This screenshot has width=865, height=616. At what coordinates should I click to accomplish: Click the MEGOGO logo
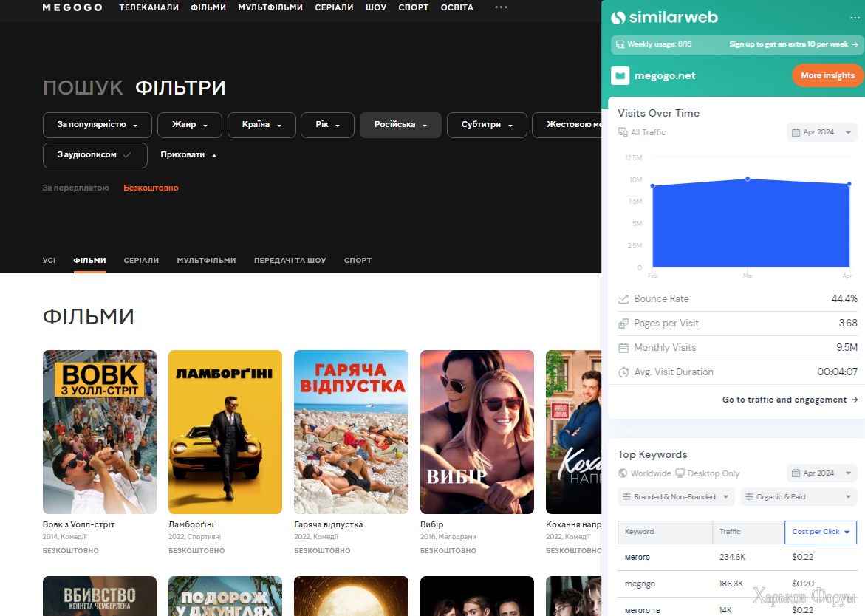click(72, 7)
